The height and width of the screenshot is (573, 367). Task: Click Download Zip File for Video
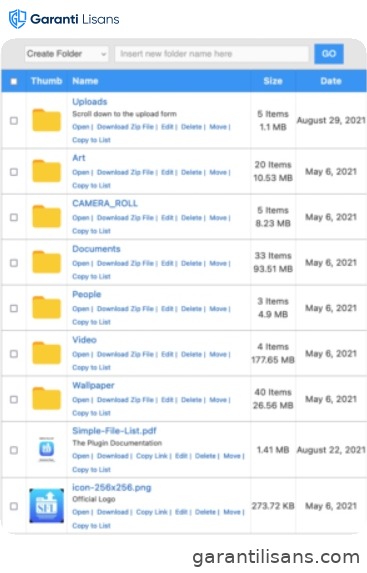coord(125,354)
